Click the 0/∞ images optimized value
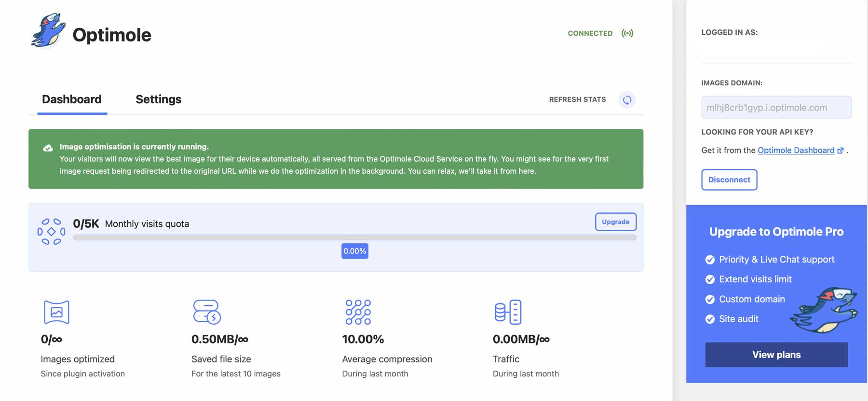The image size is (868, 401). [52, 339]
